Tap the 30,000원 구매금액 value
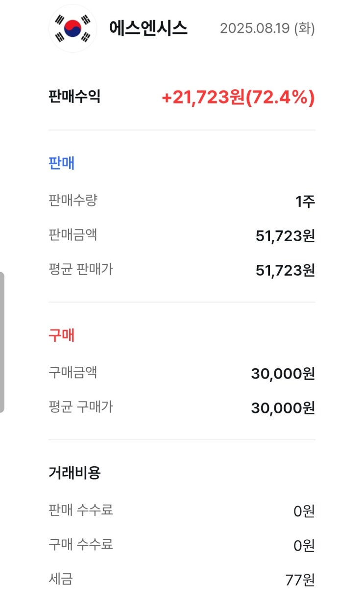The image size is (364, 608). coord(283,374)
